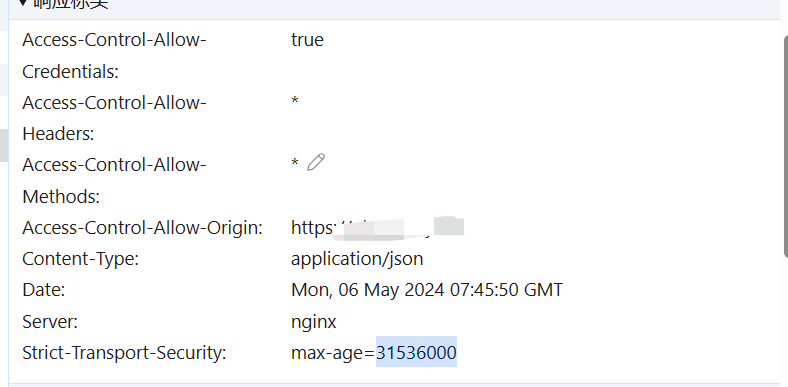Select the Access-Control-Allow-Methods header name
The height and width of the screenshot is (387, 788).
pyautogui.click(x=114, y=181)
